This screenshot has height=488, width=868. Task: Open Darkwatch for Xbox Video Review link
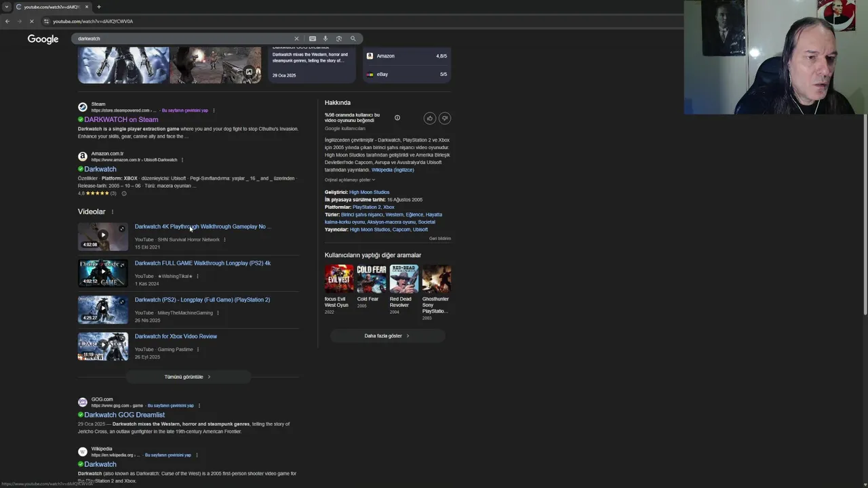[176, 336]
